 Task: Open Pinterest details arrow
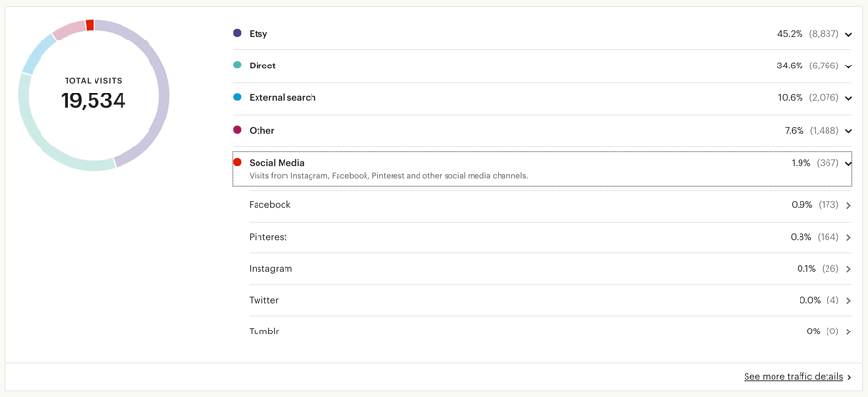click(848, 238)
